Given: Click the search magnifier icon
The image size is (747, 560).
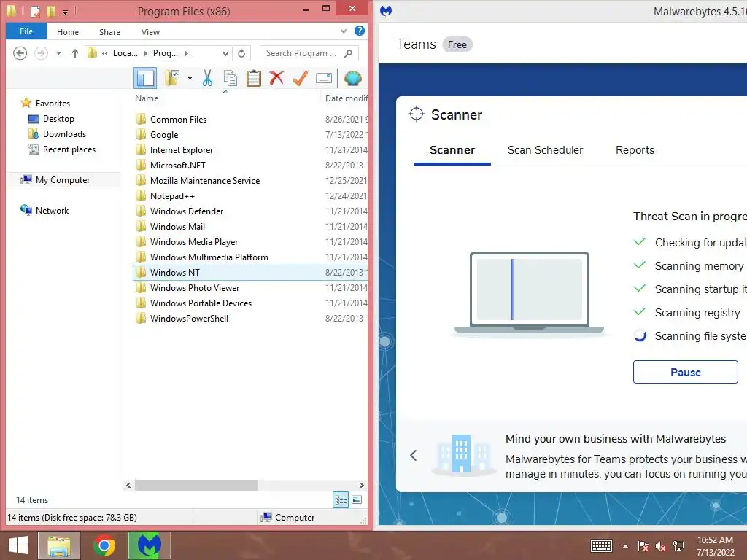Looking at the screenshot, I should point(349,53).
